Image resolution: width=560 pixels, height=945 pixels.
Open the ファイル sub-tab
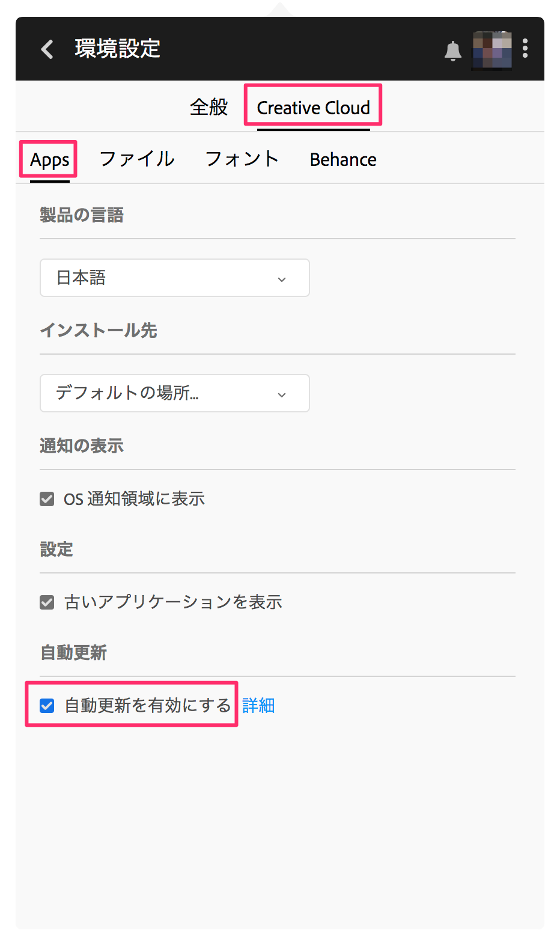click(137, 159)
